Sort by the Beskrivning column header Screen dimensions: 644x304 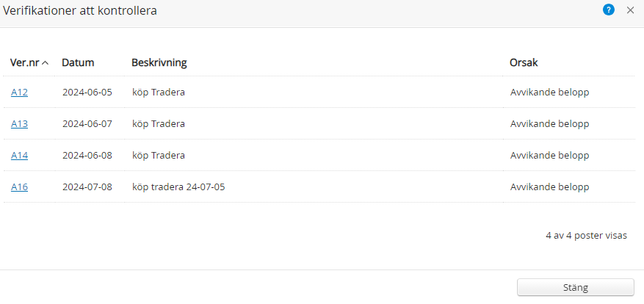pyautogui.click(x=159, y=62)
